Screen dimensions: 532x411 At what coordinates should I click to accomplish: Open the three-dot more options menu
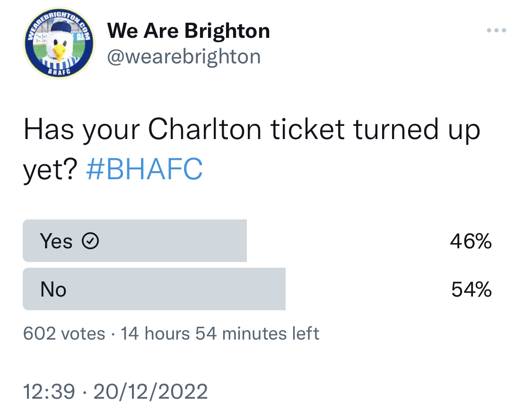[497, 30]
